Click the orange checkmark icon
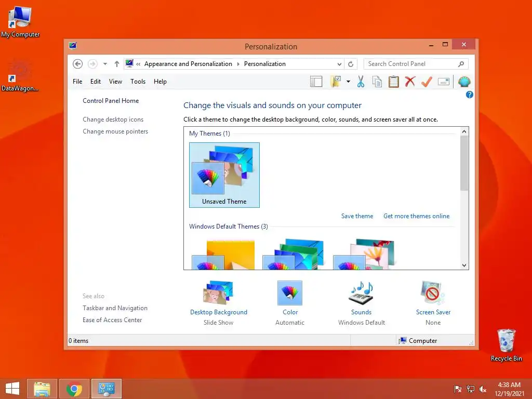 click(427, 82)
